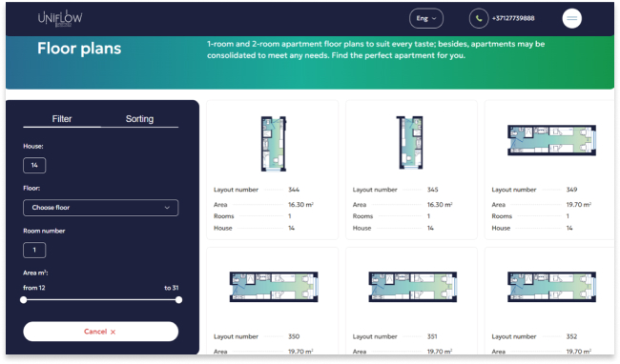Click House value 14 of layout 349
The width and height of the screenshot is (620, 364).
(569, 228)
